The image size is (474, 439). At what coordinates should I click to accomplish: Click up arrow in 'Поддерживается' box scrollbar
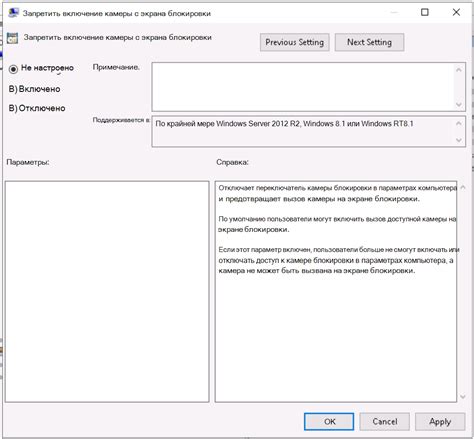coord(459,123)
